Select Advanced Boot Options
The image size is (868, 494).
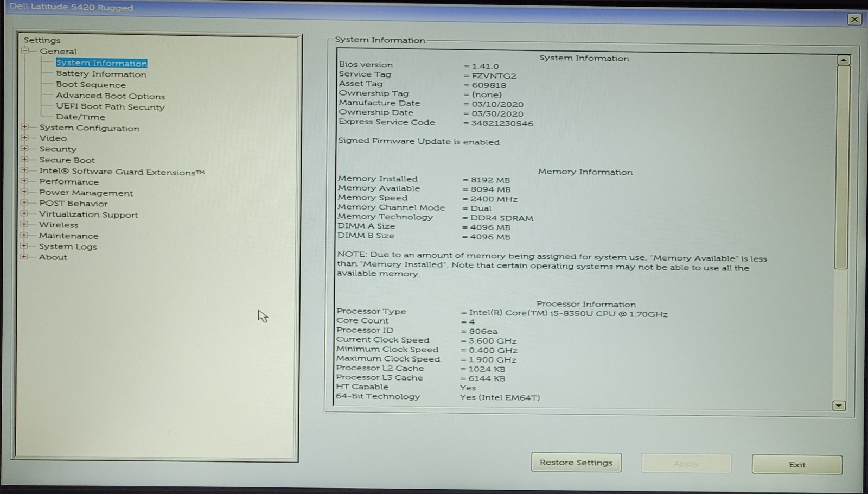pyautogui.click(x=110, y=96)
